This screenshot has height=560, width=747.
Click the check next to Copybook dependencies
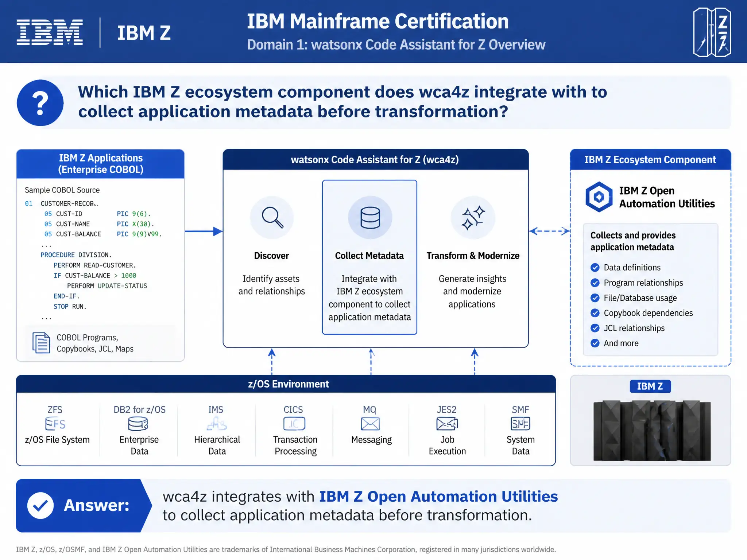tap(595, 313)
